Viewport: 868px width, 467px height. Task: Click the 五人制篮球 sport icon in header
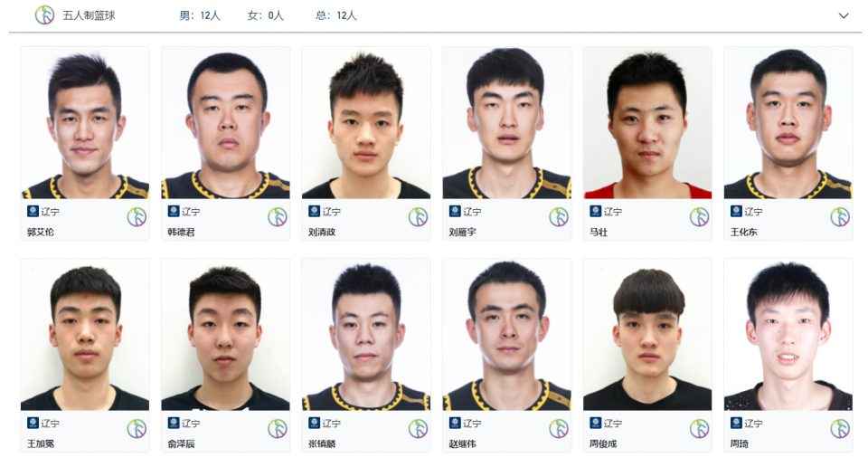[44, 15]
